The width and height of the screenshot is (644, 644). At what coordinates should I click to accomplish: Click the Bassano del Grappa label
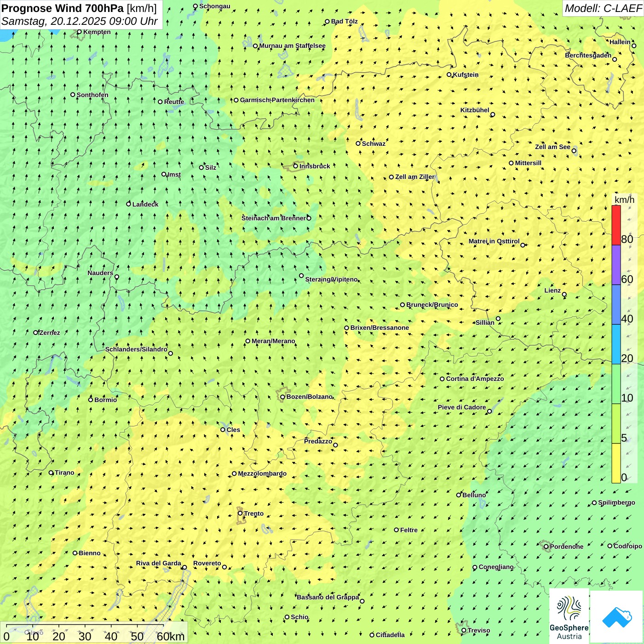(x=328, y=597)
